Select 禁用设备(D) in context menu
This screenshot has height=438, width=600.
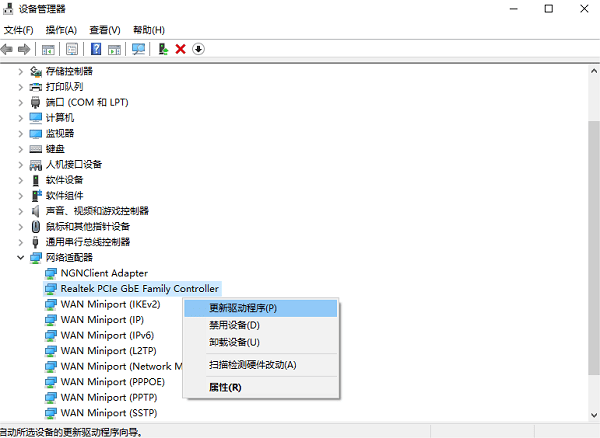[x=233, y=325]
